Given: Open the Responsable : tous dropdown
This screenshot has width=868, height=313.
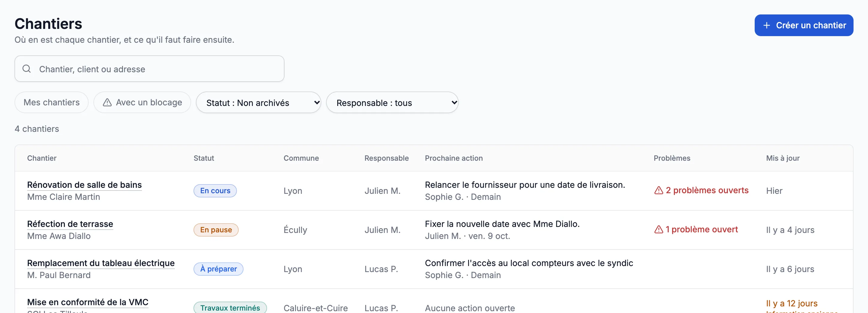Looking at the screenshot, I should [x=392, y=102].
